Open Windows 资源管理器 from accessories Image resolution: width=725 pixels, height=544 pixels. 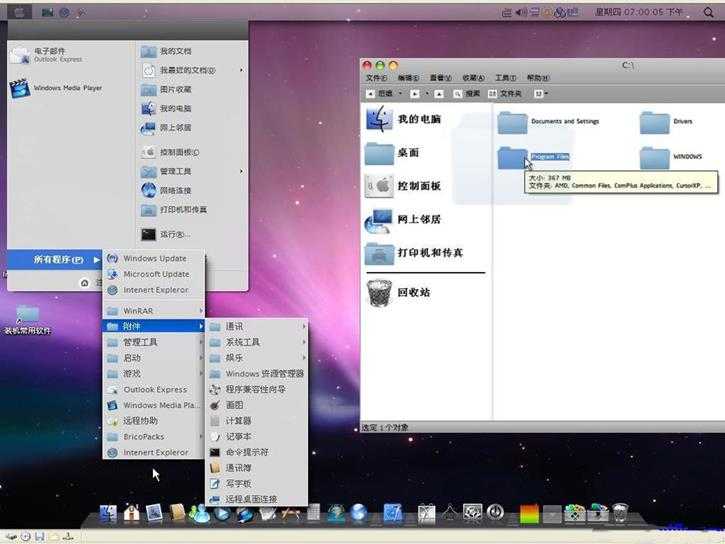[x=257, y=374]
